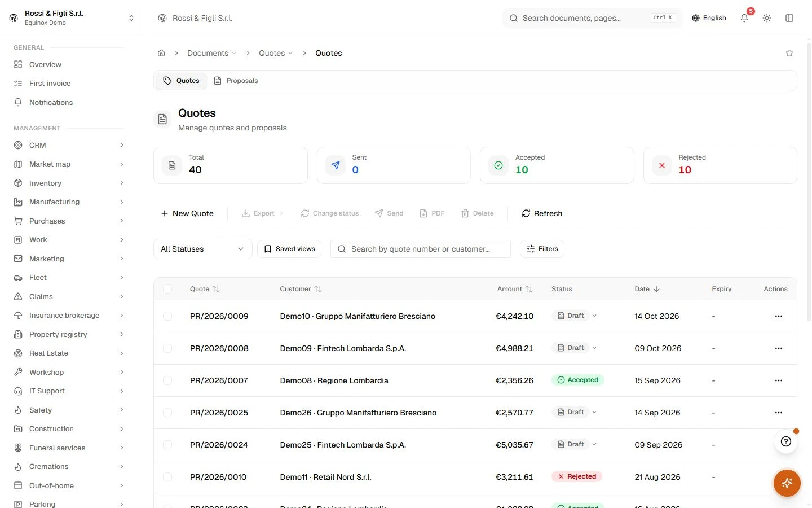Open the Rossi & Figli company switcher
812x508 pixels.
point(72,18)
